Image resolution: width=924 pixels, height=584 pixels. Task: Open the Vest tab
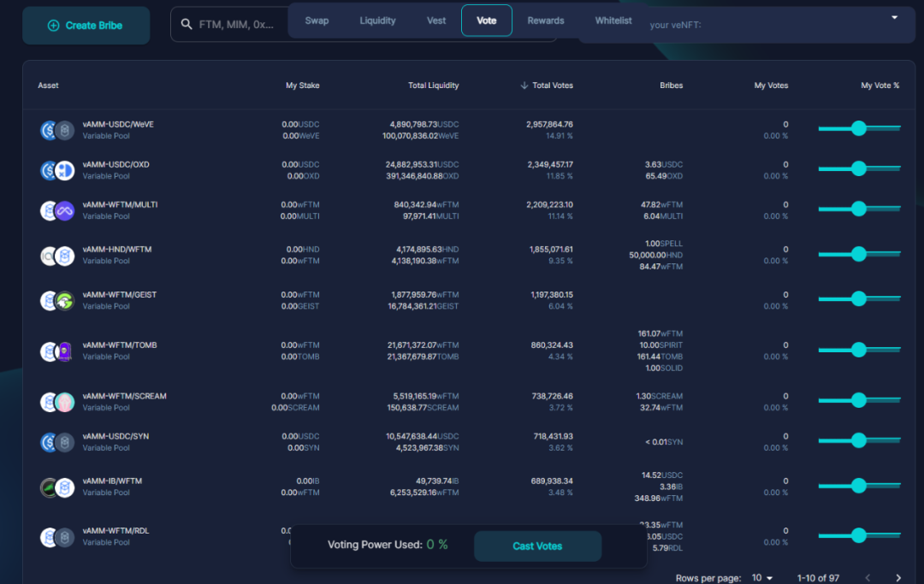(x=436, y=21)
